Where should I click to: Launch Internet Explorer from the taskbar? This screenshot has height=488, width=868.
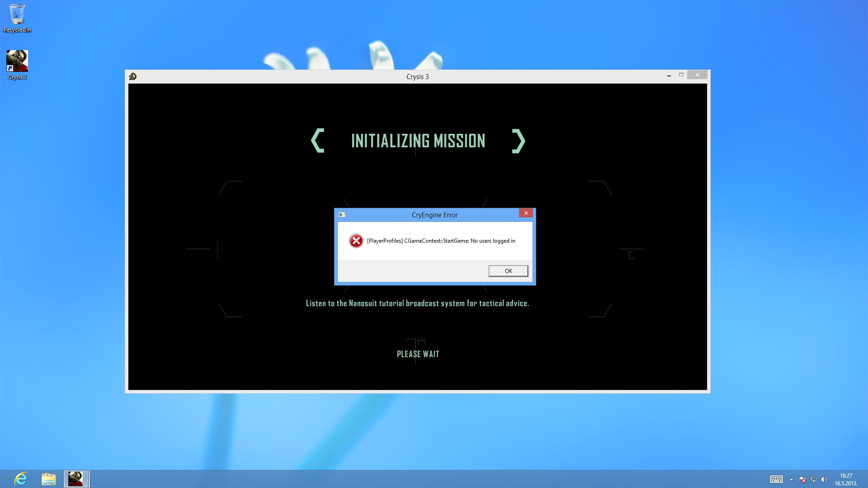[21, 479]
